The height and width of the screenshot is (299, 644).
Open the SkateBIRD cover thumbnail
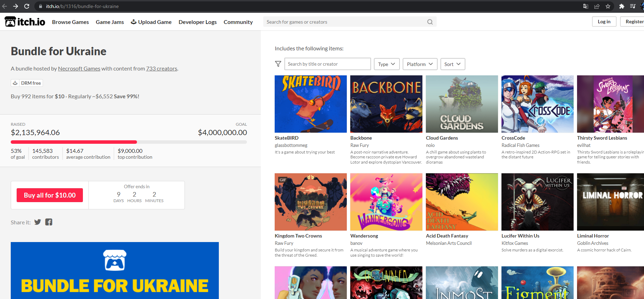pyautogui.click(x=311, y=104)
